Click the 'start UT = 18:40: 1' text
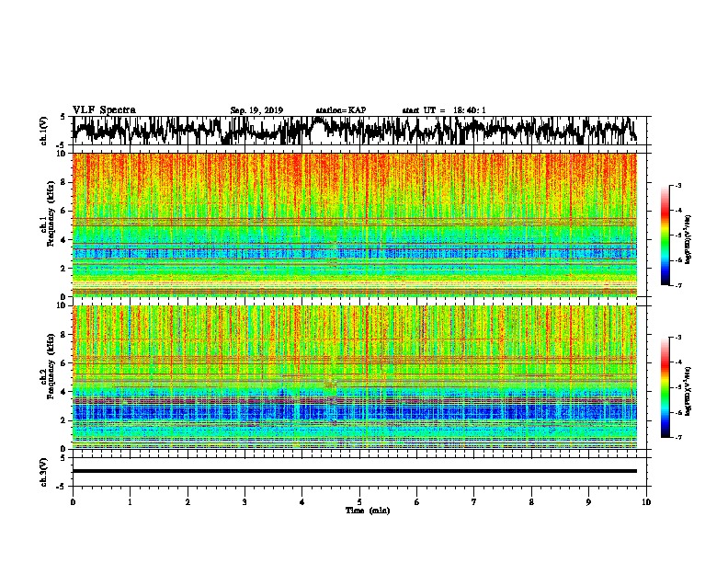This screenshot has width=728, height=563. pos(444,110)
